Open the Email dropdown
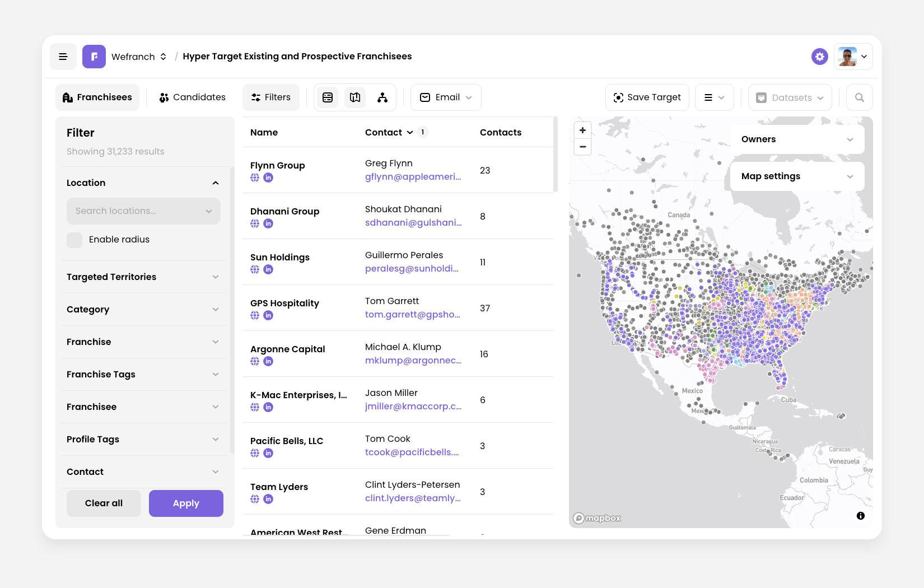The width and height of the screenshot is (924, 588). coord(446,97)
